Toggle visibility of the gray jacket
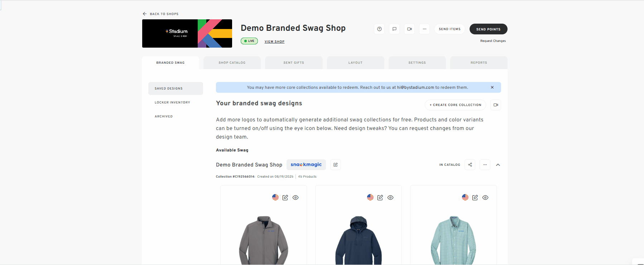Image resolution: width=644 pixels, height=265 pixels. [x=295, y=198]
